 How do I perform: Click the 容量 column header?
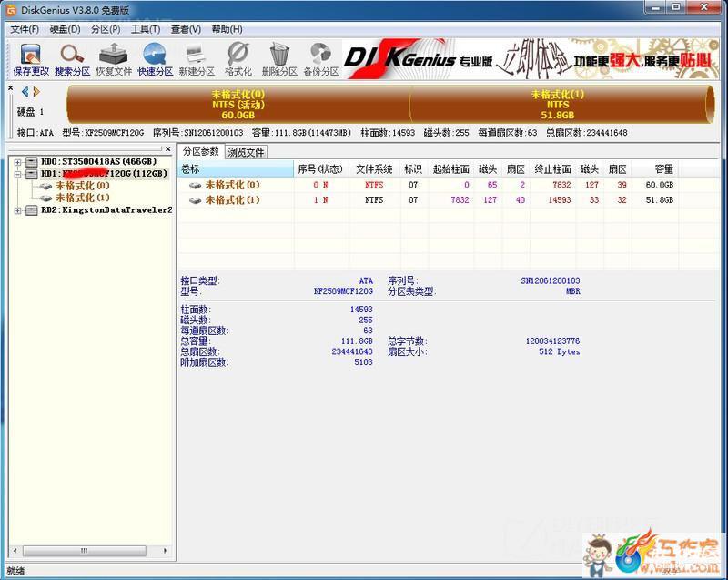point(655,169)
